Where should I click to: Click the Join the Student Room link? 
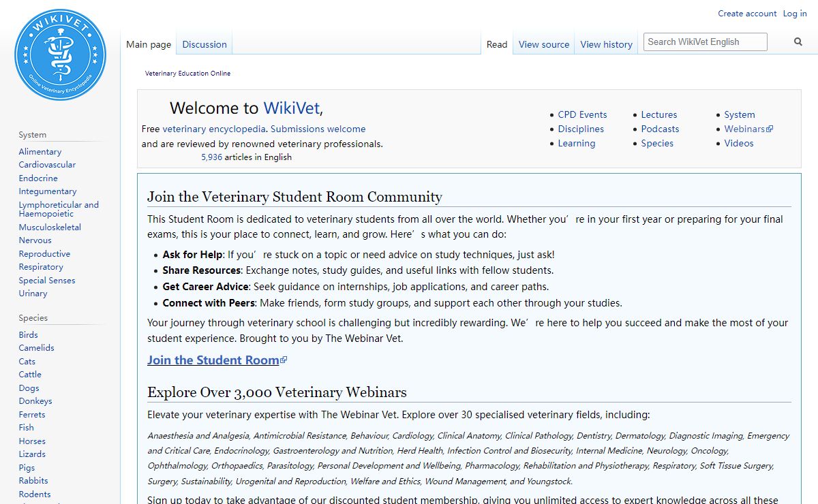(x=217, y=360)
